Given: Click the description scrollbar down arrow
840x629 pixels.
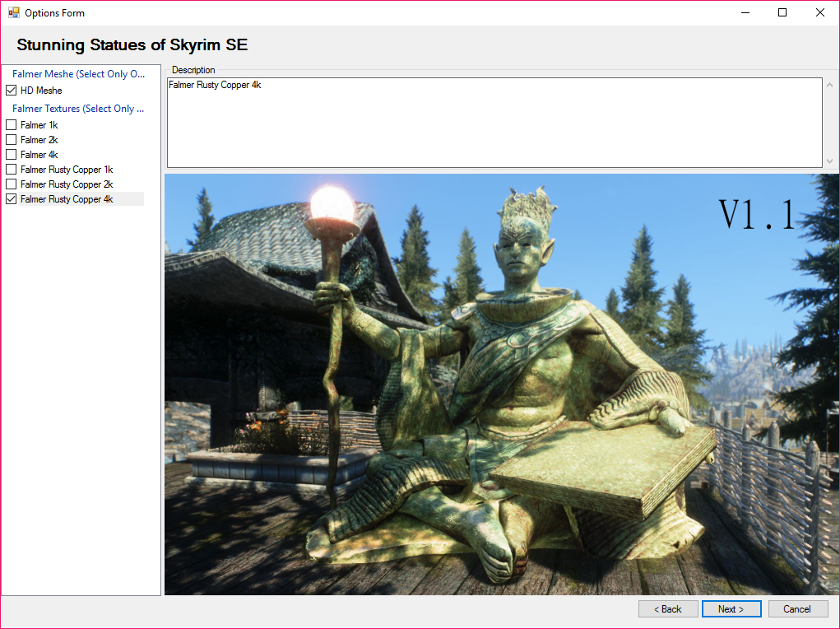Looking at the screenshot, I should click(x=829, y=161).
